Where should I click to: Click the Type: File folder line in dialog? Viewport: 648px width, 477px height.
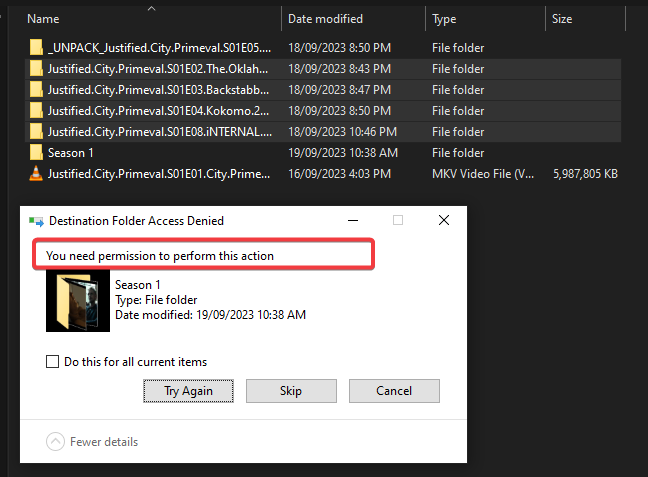tap(156, 300)
